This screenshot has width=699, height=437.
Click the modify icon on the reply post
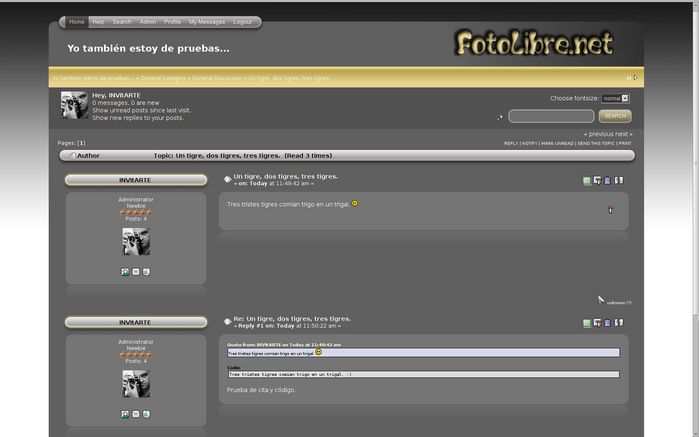pyautogui.click(x=597, y=322)
